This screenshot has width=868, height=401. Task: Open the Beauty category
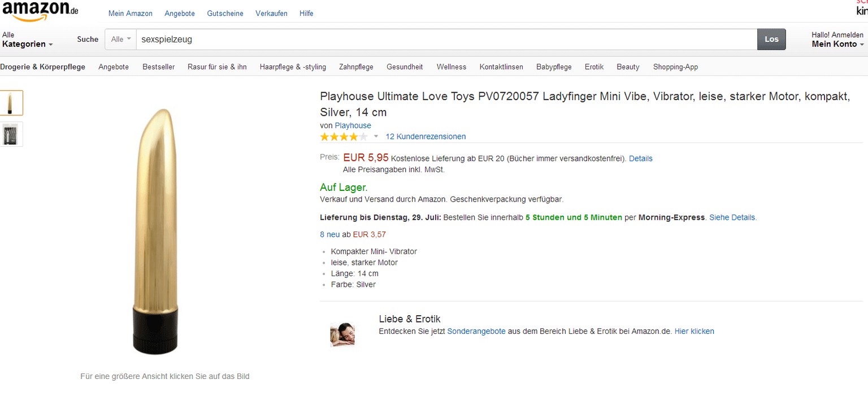628,67
